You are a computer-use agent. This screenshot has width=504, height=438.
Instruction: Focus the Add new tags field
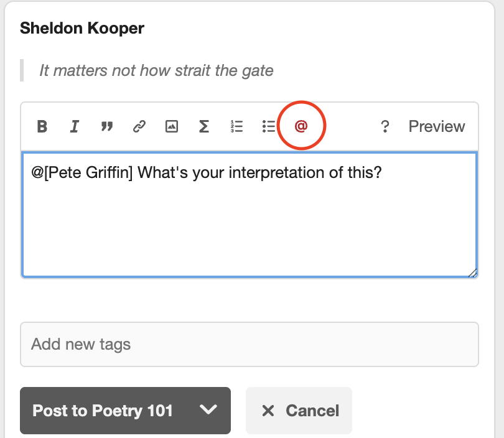click(x=249, y=344)
